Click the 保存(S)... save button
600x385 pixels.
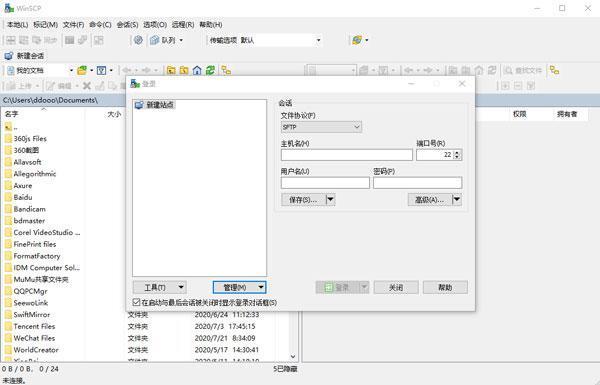coord(303,200)
